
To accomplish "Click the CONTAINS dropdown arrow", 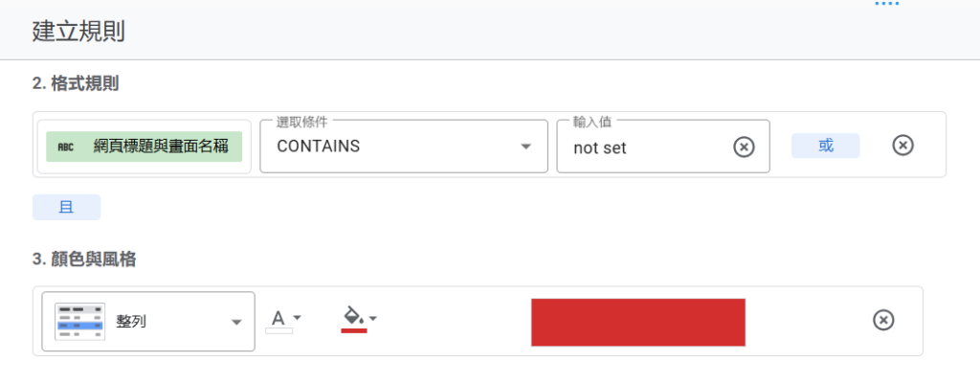I will 525,147.
